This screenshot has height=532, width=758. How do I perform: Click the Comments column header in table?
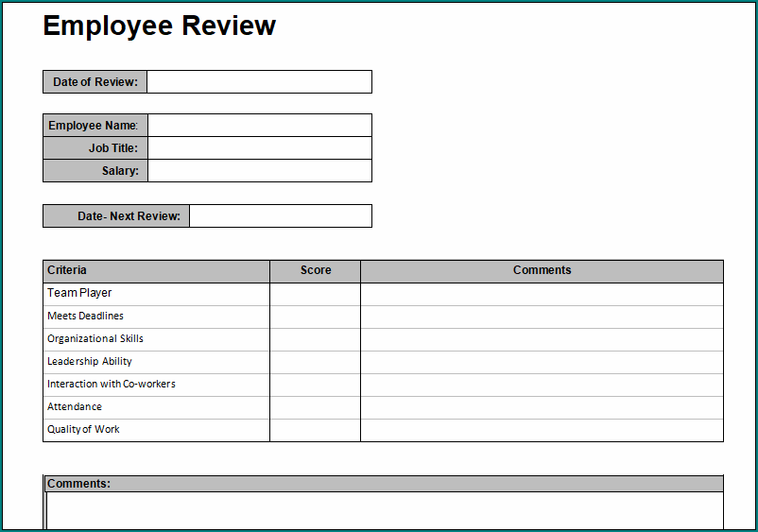[542, 271]
